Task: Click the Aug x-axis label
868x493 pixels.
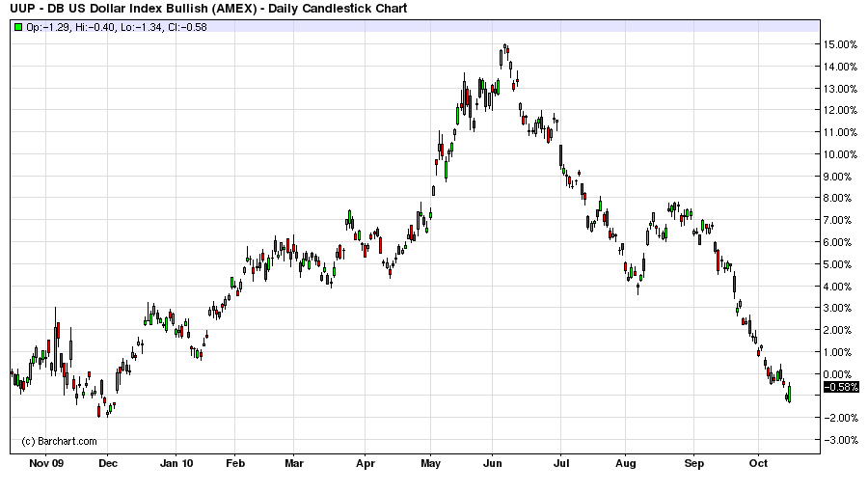Action: pyautogui.click(x=626, y=463)
